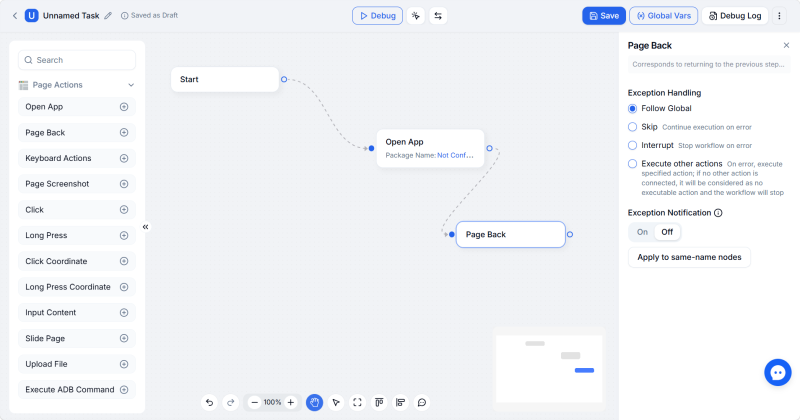Add Input Content action with plus icon
Screen dimensions: 800x420
point(124,312)
